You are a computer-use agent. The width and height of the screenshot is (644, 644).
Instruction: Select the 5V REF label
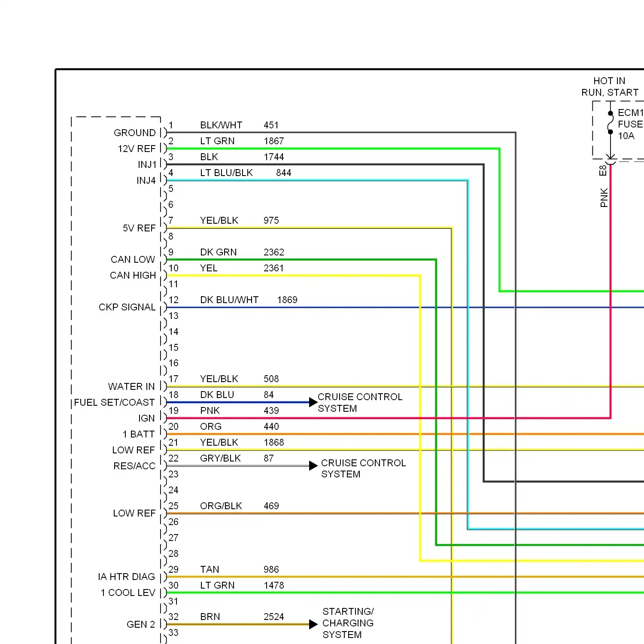point(139,228)
